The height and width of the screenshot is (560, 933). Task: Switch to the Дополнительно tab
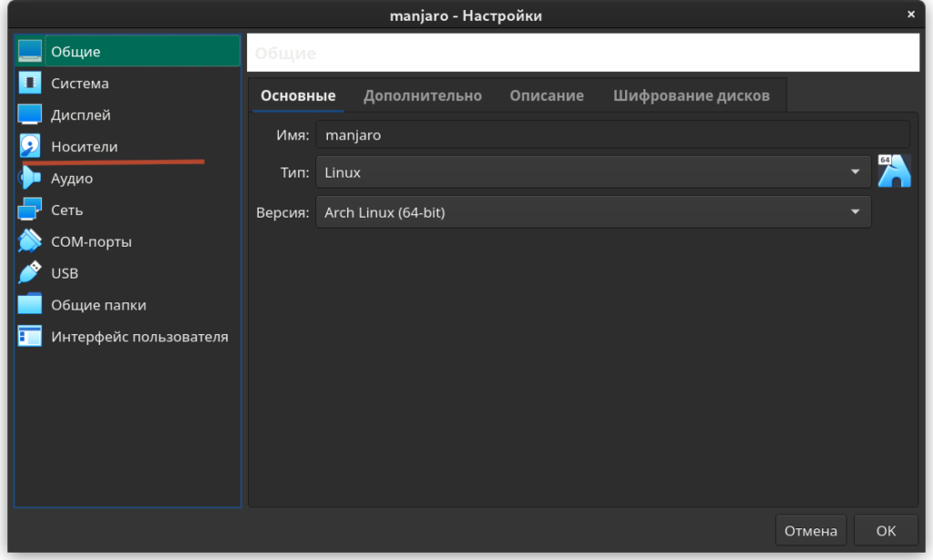(x=423, y=95)
